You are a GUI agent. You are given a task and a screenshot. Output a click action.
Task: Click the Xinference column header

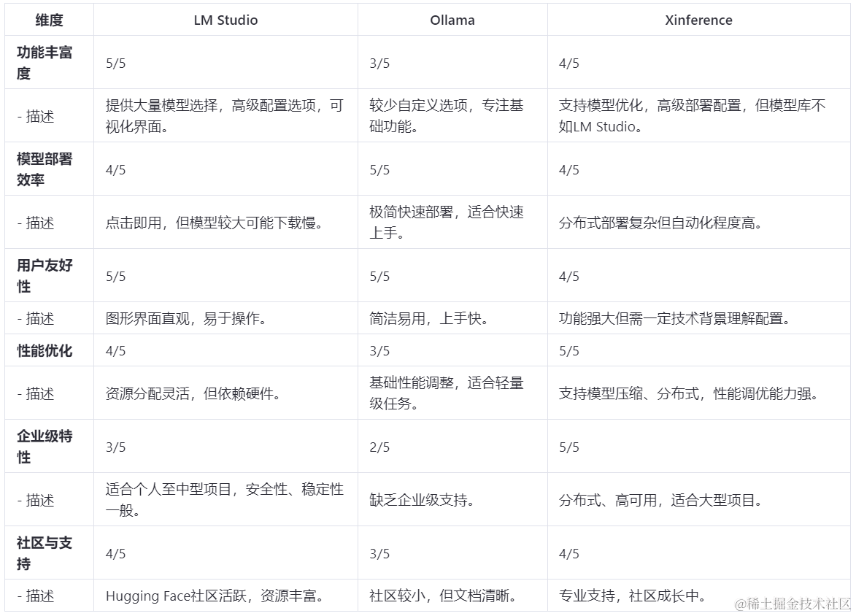point(698,20)
